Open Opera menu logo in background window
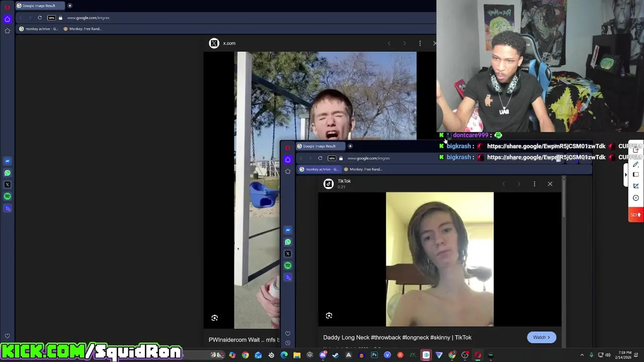 (7, 7)
